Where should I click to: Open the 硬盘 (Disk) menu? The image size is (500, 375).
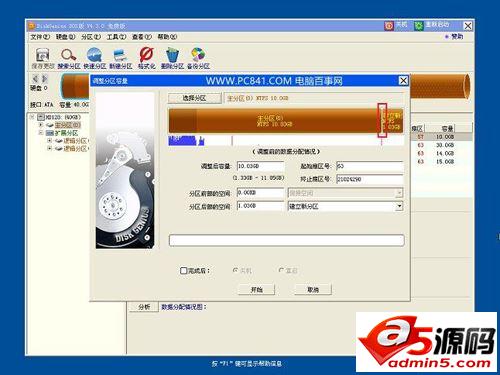(65, 37)
